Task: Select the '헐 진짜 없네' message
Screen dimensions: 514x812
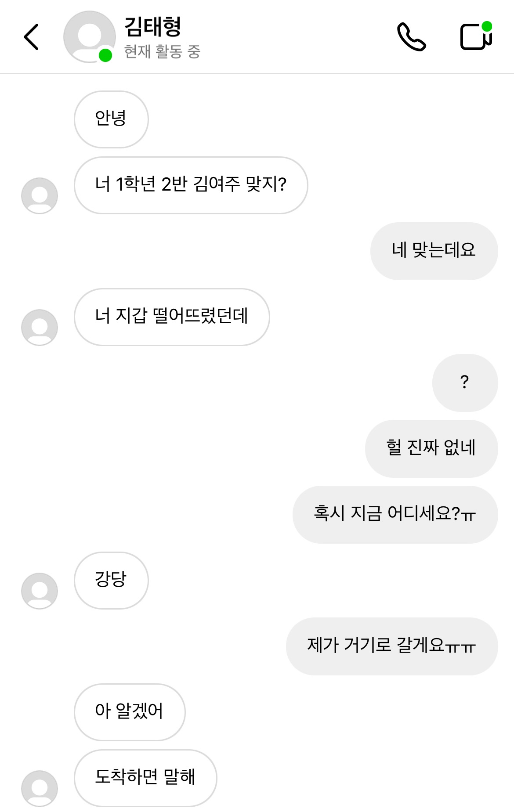Action: [x=431, y=449]
